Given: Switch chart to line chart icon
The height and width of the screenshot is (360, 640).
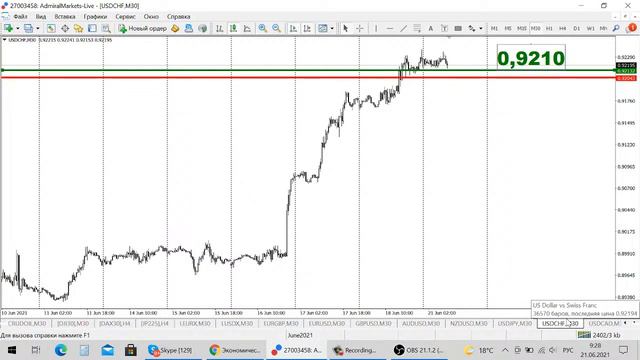Looking at the screenshot, I should [247, 28].
